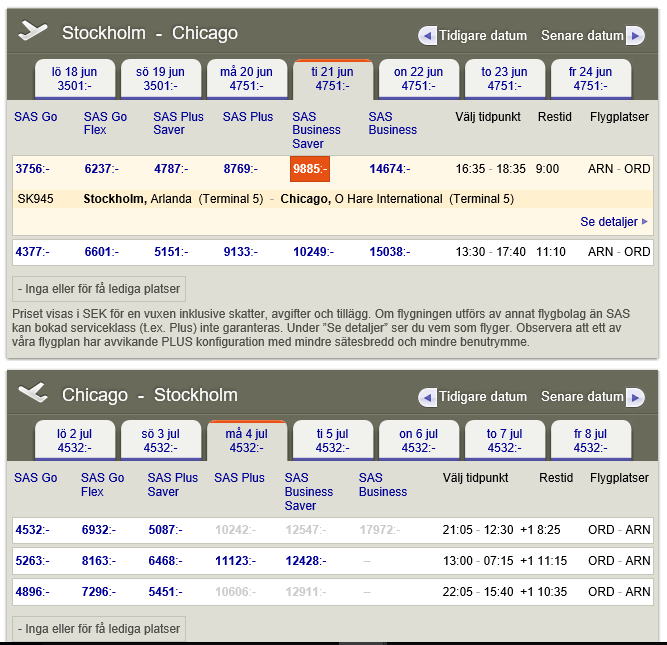This screenshot has width=667, height=645.
Task: Click the later-date arrow icon for Chicago - Stockholm
Action: pyautogui.click(x=635, y=397)
